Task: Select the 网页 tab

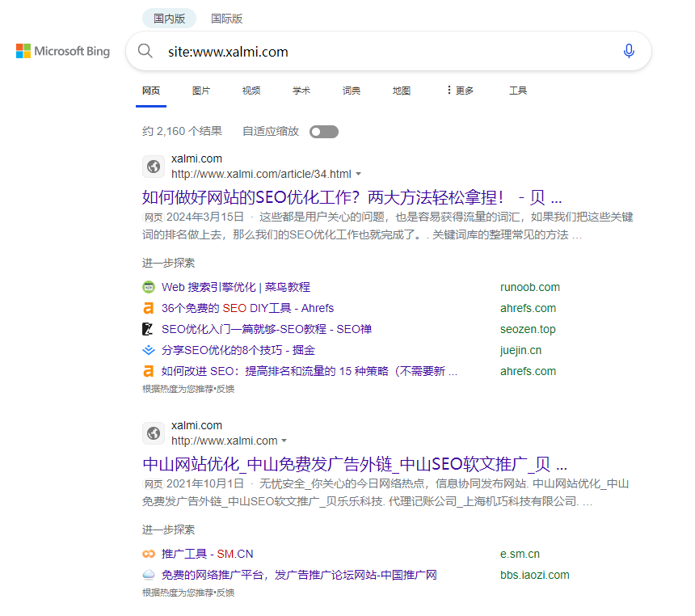Action: pos(151,91)
